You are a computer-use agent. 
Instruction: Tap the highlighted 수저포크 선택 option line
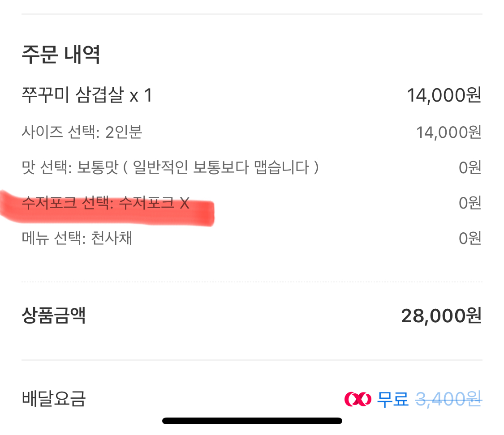tap(105, 204)
